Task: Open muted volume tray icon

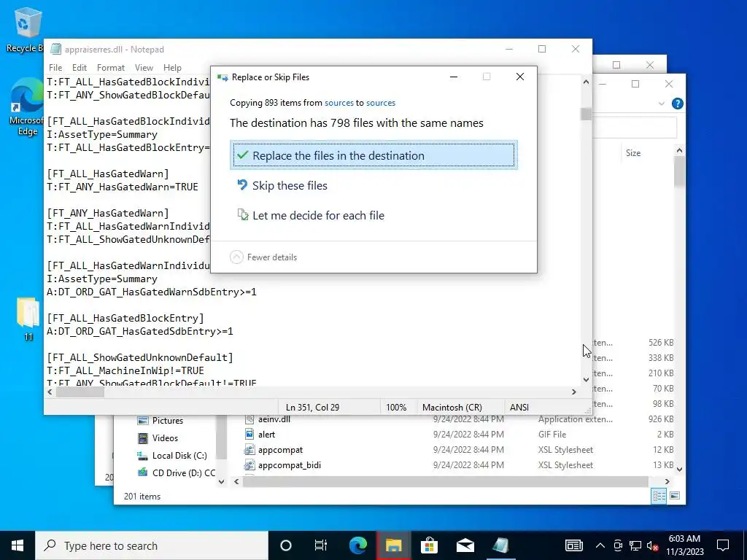Action: click(x=653, y=545)
